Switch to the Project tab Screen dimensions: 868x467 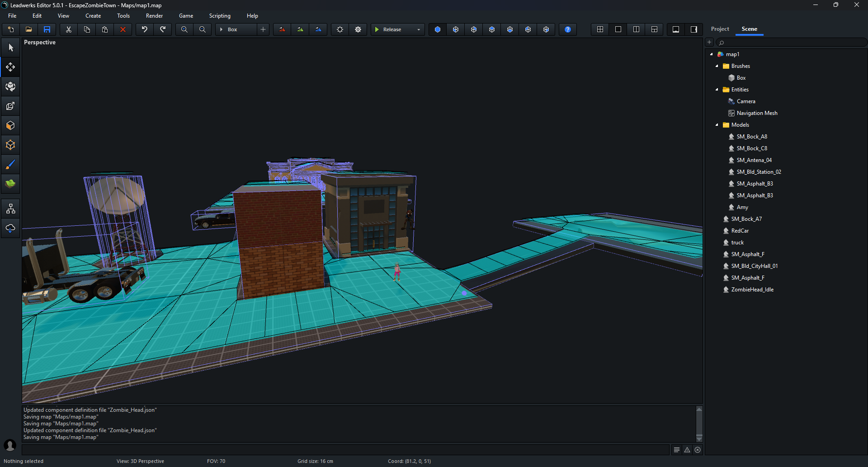click(720, 29)
